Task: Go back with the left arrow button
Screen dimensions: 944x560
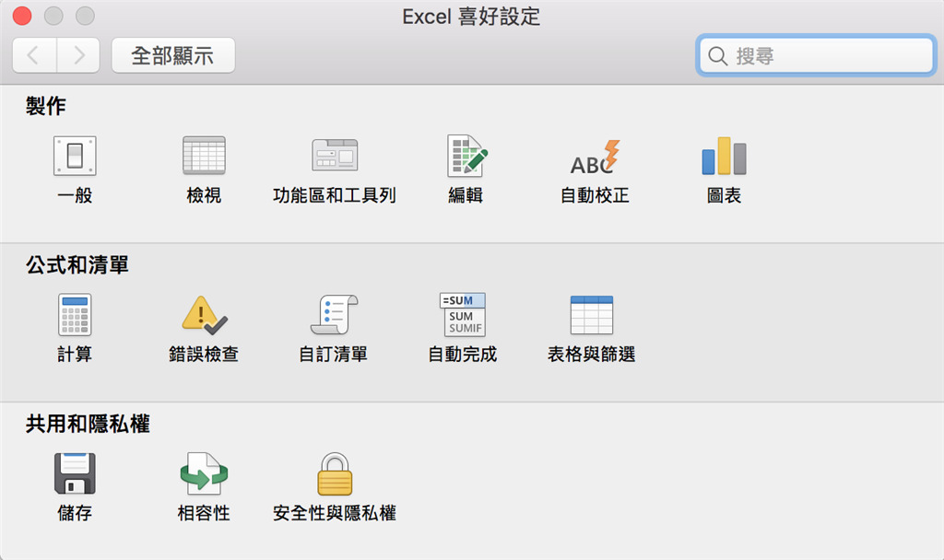Action: [x=34, y=55]
